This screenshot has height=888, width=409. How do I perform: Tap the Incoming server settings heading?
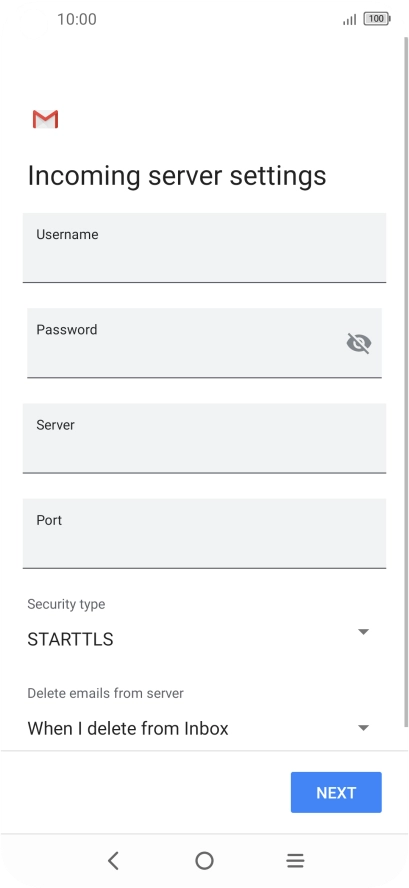[x=177, y=176]
